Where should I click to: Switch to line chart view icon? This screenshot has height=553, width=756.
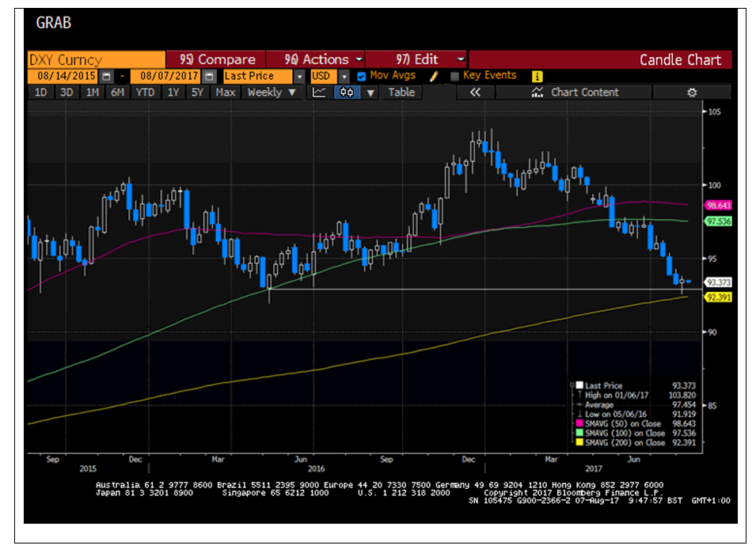(x=319, y=93)
